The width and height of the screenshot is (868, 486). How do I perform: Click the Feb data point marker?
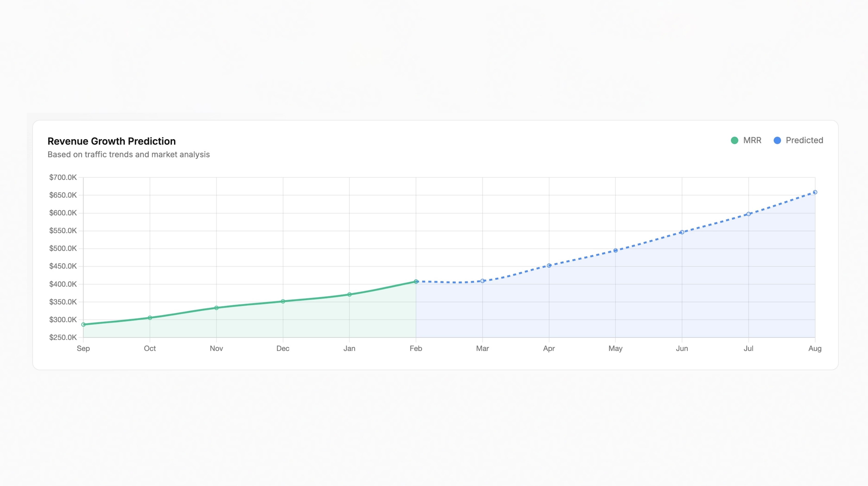[x=416, y=281]
